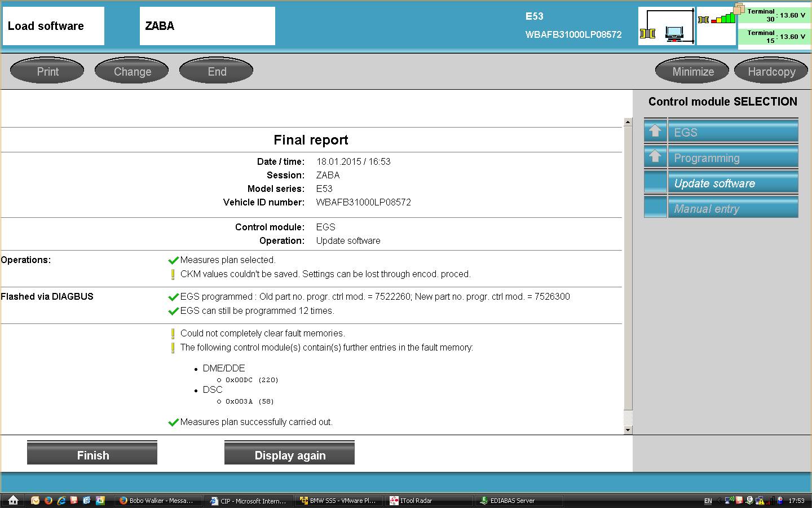Image resolution: width=812 pixels, height=508 pixels.
Task: Click the Hardcopy button
Action: coord(771,72)
